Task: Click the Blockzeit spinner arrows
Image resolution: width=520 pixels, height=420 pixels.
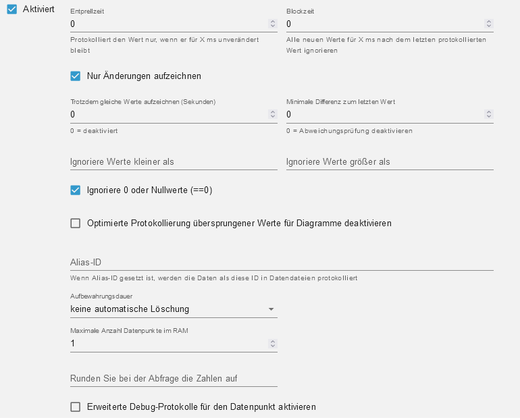Action: (489, 24)
